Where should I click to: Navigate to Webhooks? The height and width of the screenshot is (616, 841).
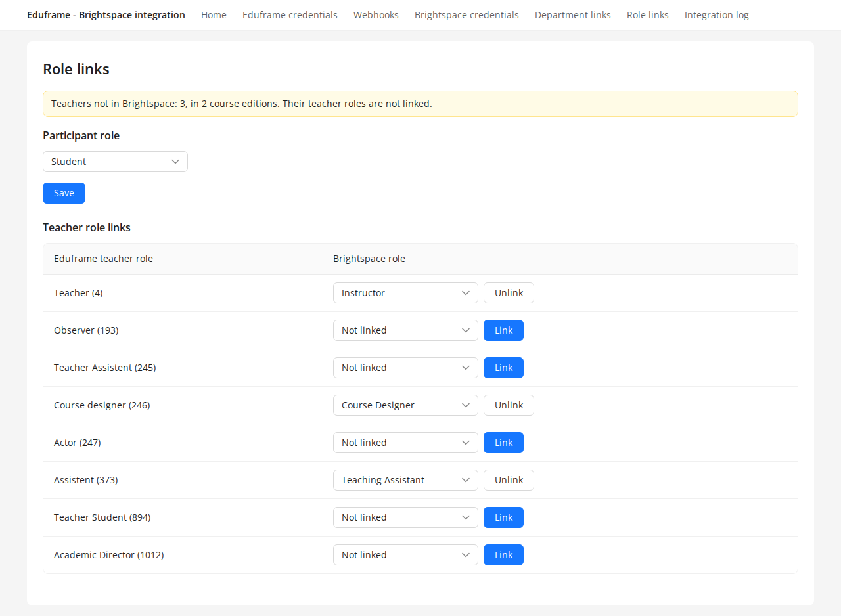click(376, 15)
